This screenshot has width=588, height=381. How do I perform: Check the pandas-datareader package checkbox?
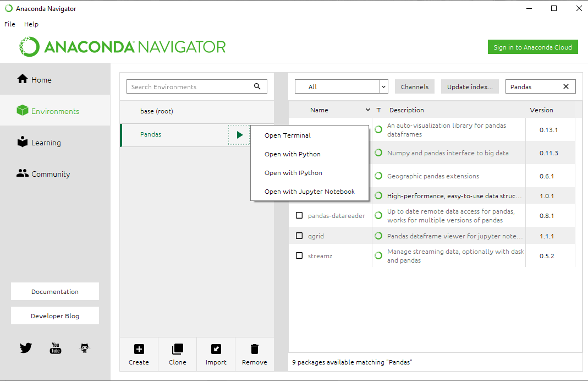(299, 215)
